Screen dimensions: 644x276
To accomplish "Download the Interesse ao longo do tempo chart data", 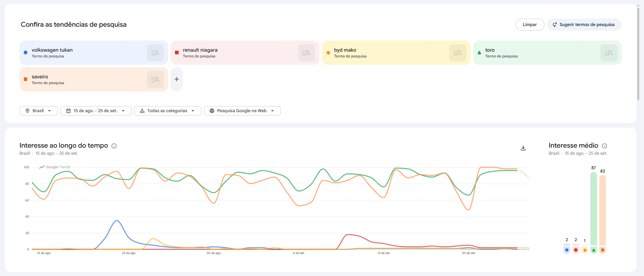I will [523, 148].
